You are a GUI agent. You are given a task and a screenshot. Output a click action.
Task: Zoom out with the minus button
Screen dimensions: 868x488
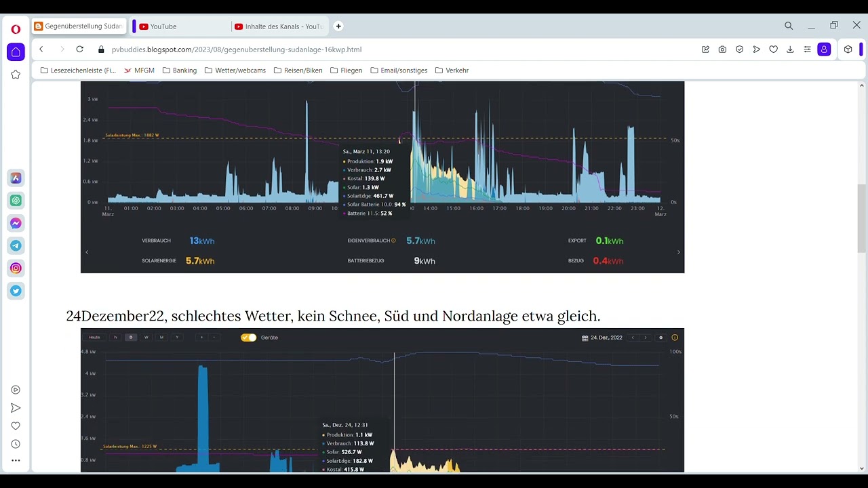point(214,338)
